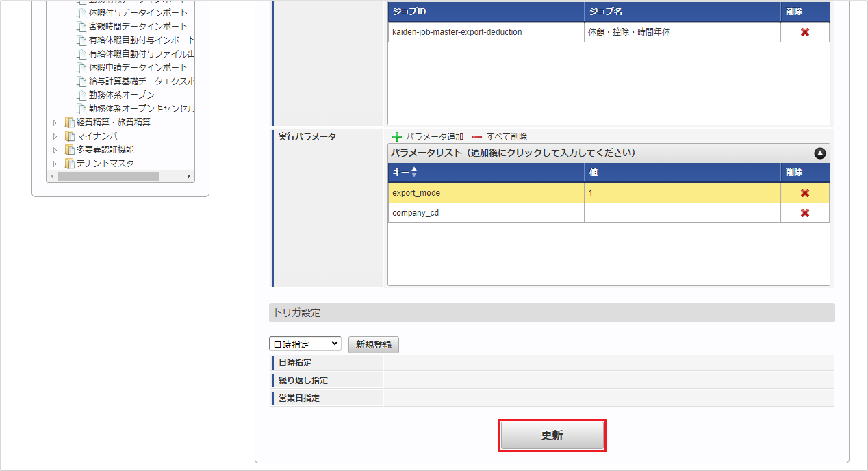Select 休暇申請データインポート tree item
868x471 pixels.
138,67
